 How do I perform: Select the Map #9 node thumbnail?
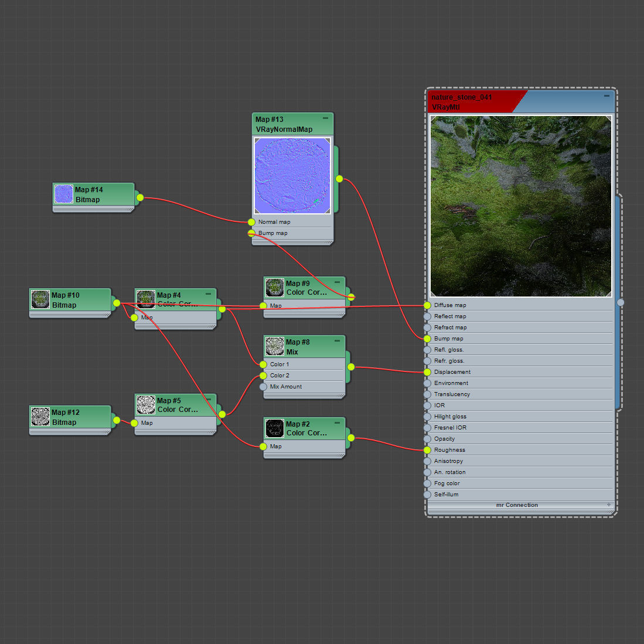click(x=275, y=288)
